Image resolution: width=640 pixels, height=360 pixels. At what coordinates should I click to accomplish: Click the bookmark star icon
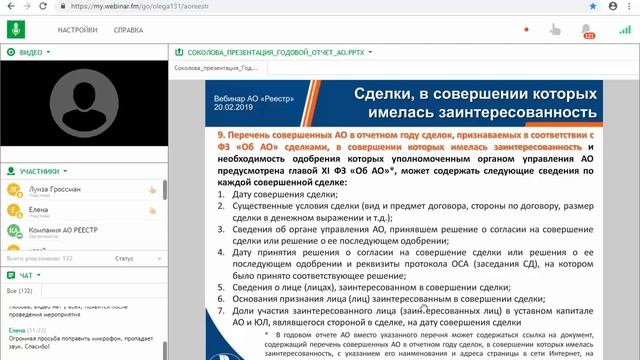[x=593, y=6]
